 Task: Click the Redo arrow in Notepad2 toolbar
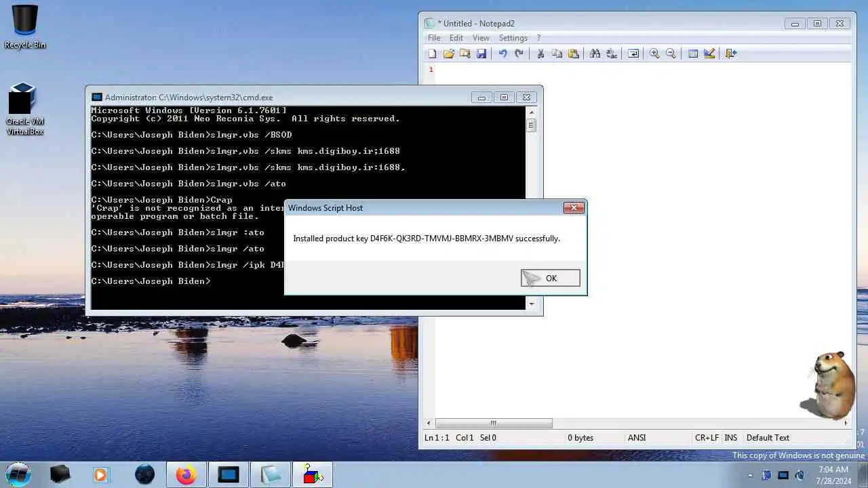[x=519, y=54]
